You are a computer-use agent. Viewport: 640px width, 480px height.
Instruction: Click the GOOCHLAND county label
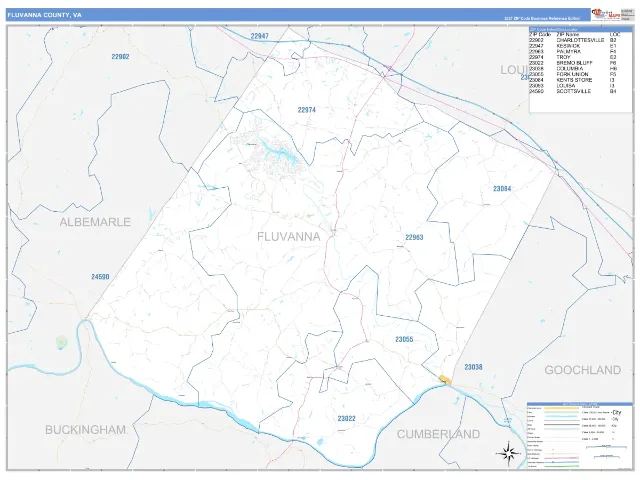click(x=583, y=370)
